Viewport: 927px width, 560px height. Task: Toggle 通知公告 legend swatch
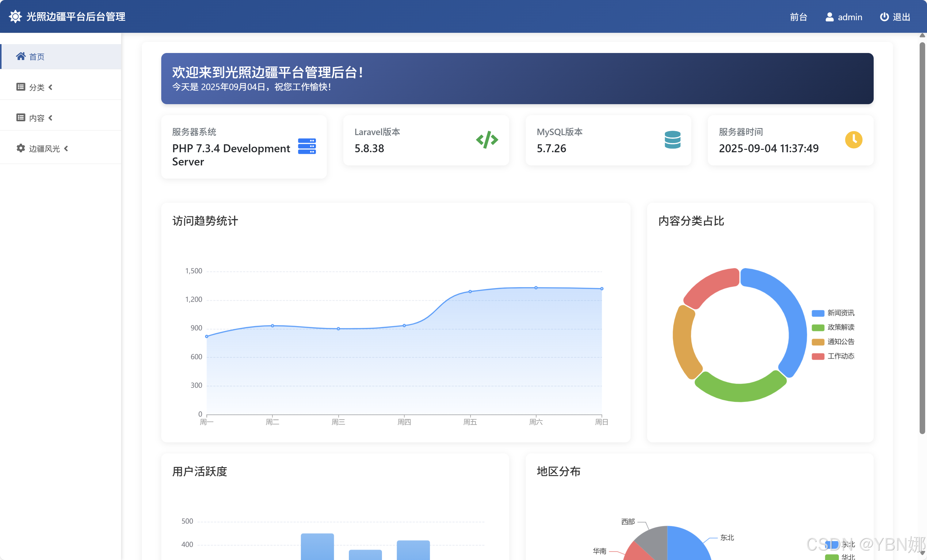point(818,342)
